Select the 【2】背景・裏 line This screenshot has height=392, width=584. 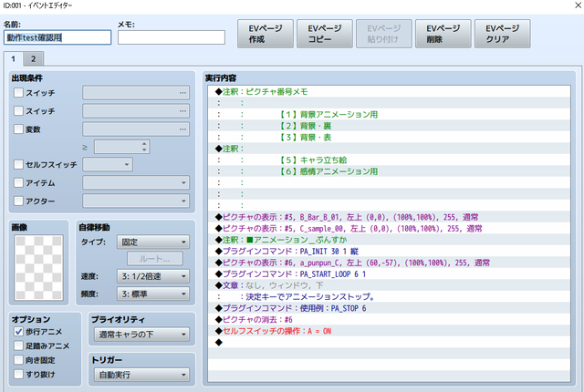coord(389,126)
